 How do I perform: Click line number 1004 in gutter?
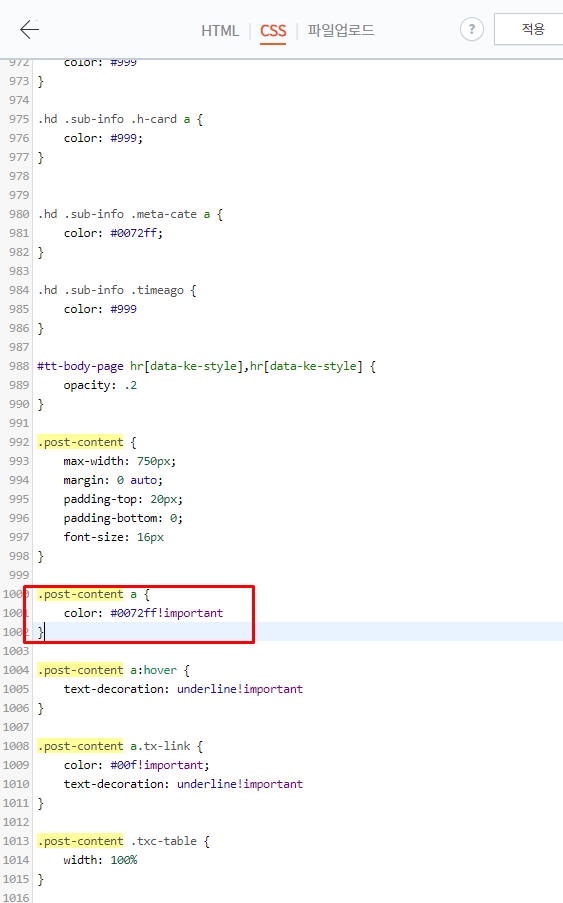click(16, 670)
